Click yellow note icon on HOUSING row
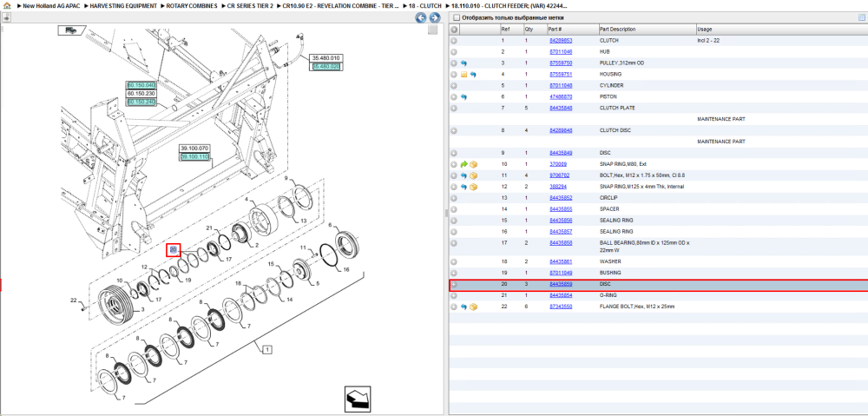868x416 pixels. (464, 74)
